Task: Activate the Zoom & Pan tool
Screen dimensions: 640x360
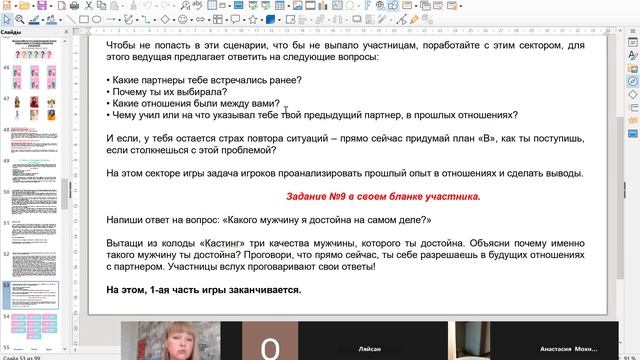Action: (x=20, y=19)
